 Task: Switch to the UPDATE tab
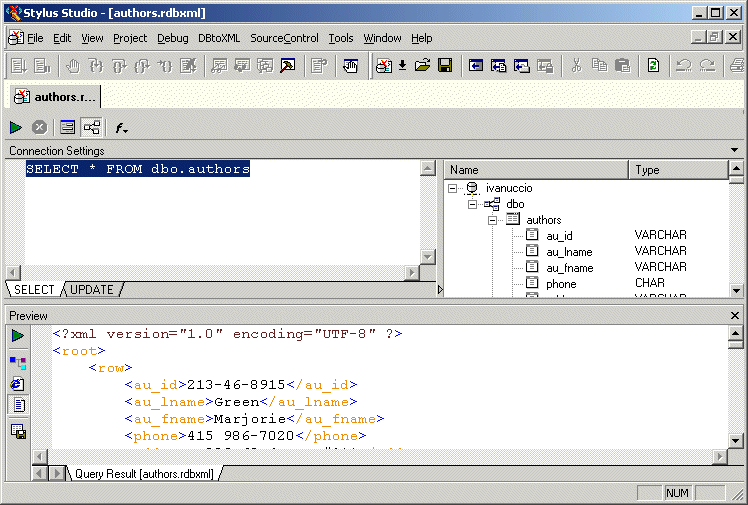tap(92, 290)
